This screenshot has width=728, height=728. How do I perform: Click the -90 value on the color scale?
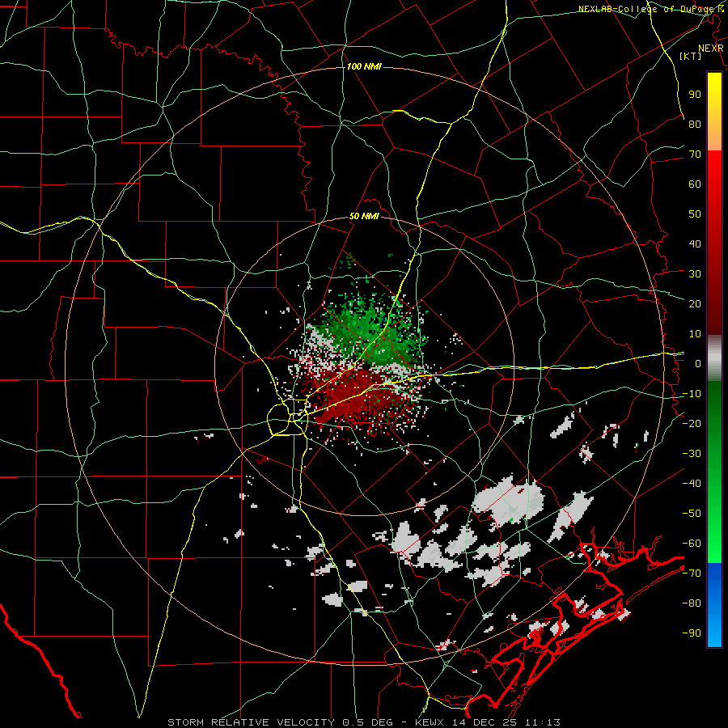click(692, 633)
